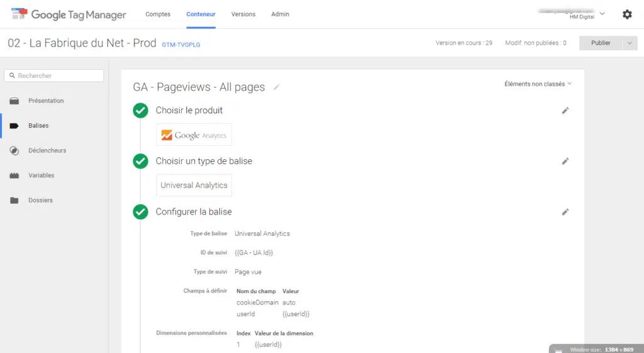
Task: Click the Variables brick icon
Action: pos(14,176)
